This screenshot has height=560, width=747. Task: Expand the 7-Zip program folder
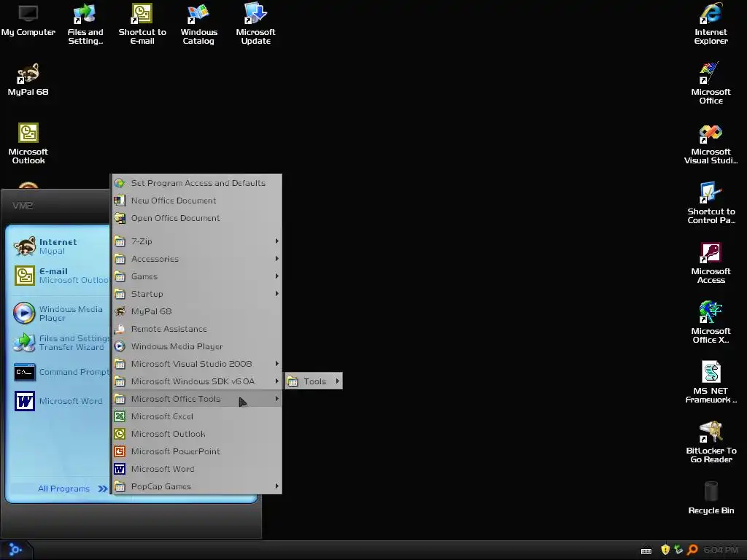click(x=197, y=241)
